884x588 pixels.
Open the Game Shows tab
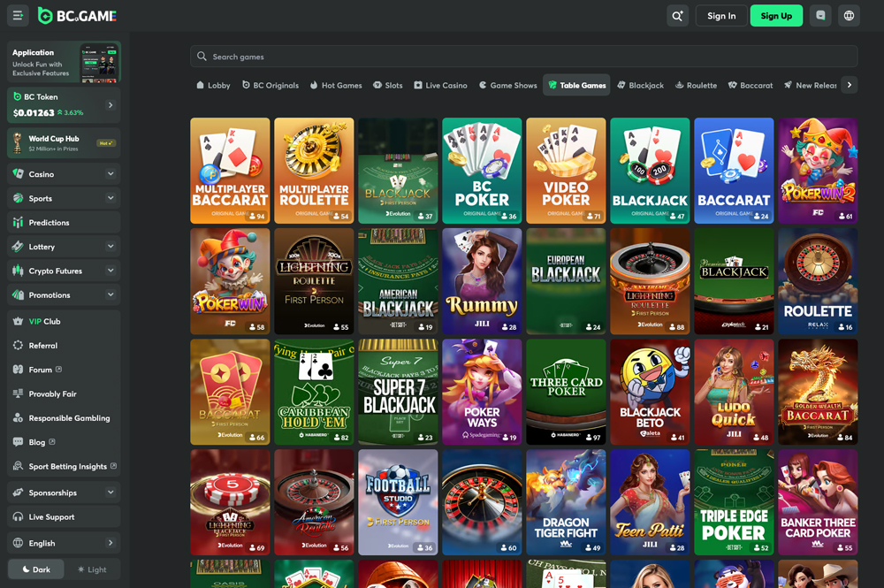click(508, 85)
